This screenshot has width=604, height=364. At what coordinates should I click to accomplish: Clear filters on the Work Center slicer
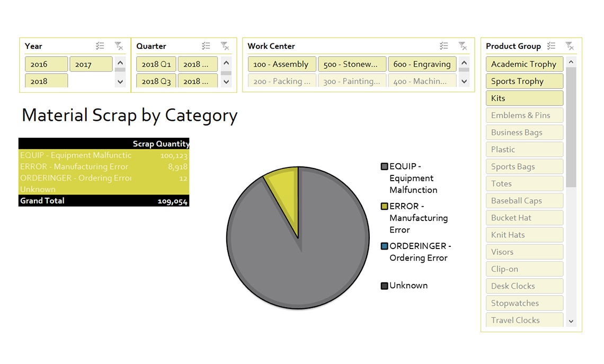point(464,46)
